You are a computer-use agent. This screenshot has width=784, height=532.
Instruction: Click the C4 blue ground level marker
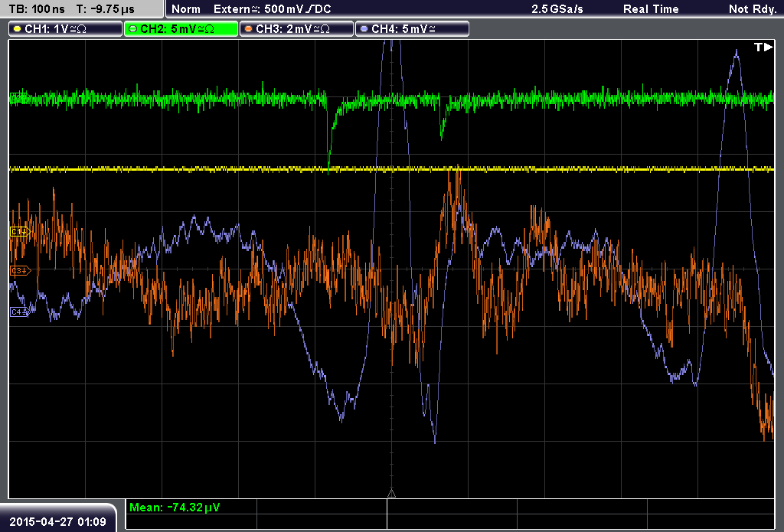click(x=20, y=312)
